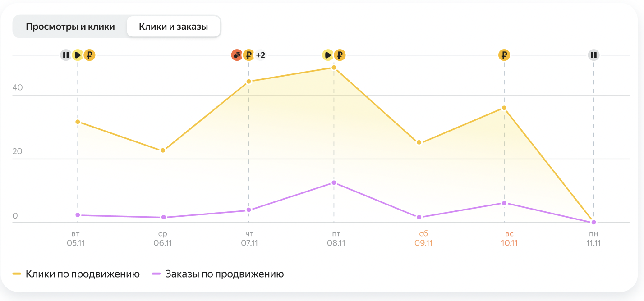
Task: Select the Клики и заказы tab
Action: [174, 27]
